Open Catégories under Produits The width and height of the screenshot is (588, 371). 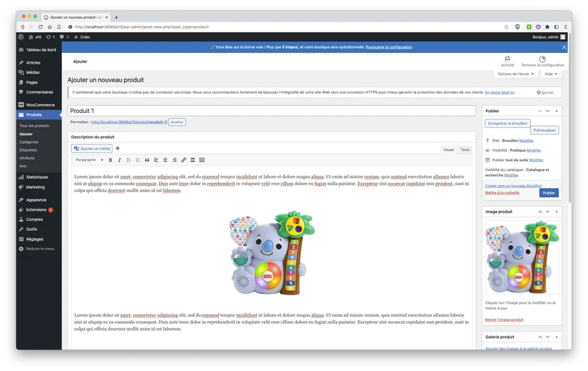click(29, 142)
